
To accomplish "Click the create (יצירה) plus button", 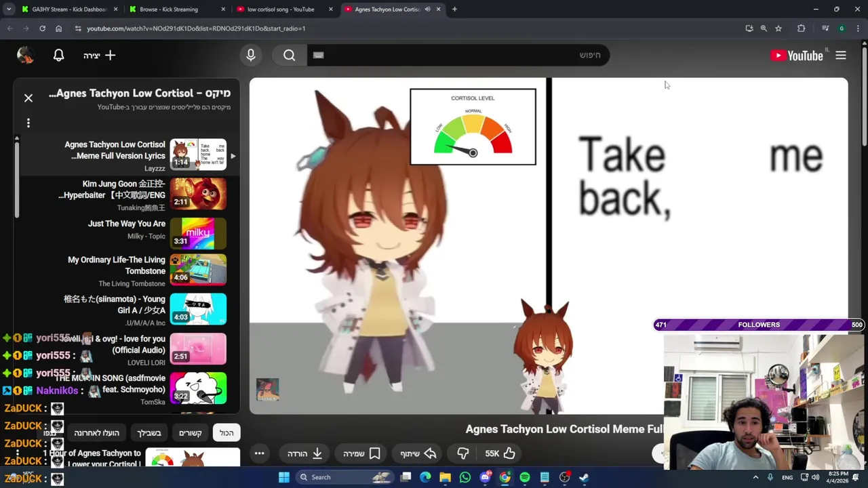I will click(x=100, y=56).
